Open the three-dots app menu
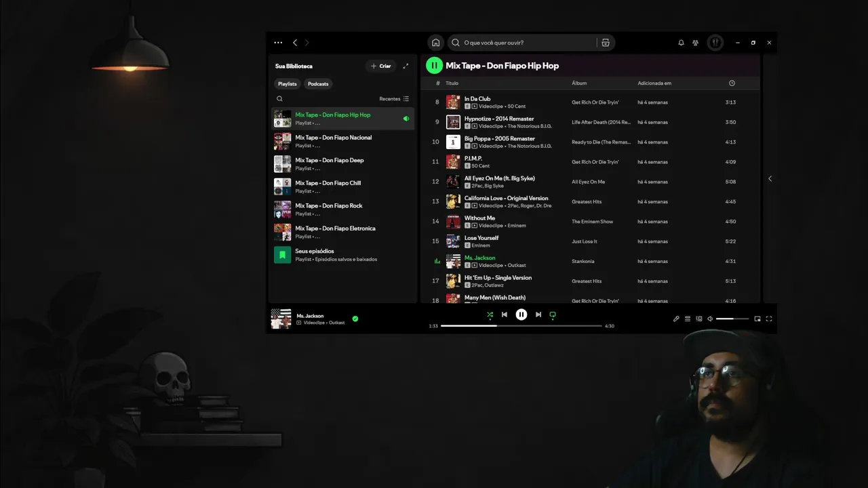The image size is (868, 488). pos(278,43)
